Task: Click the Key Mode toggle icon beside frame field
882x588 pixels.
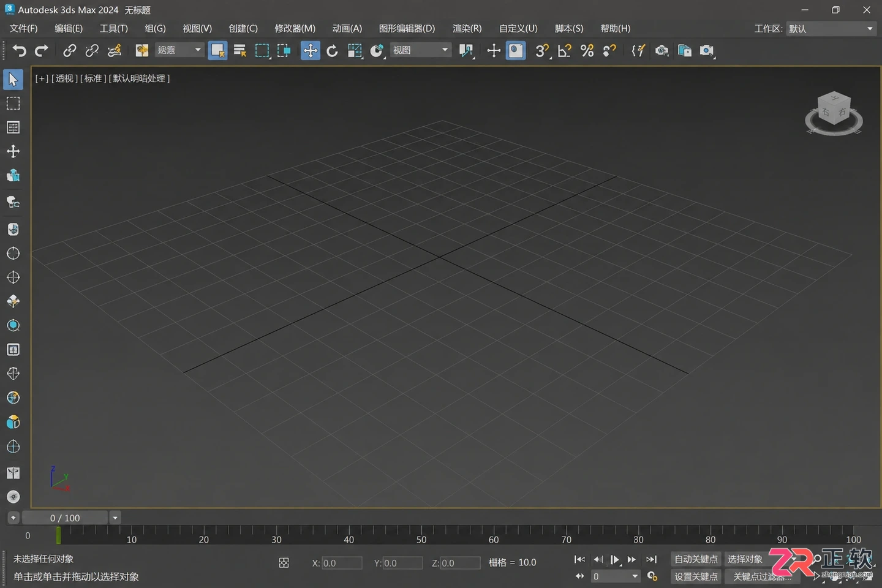Action: click(579, 576)
